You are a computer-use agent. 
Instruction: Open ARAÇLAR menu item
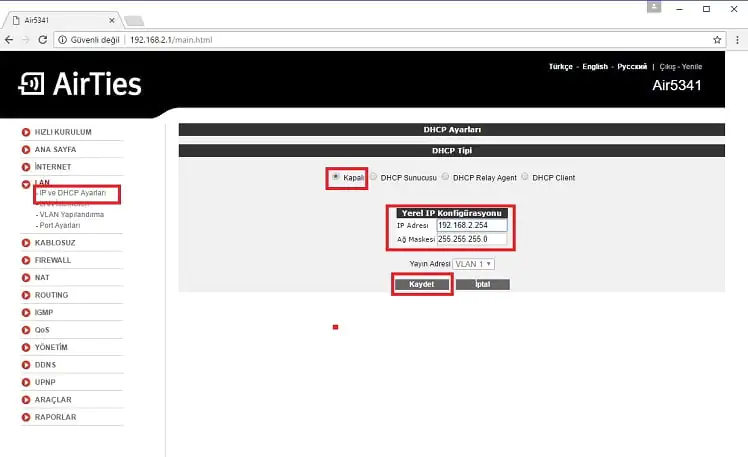tap(53, 400)
